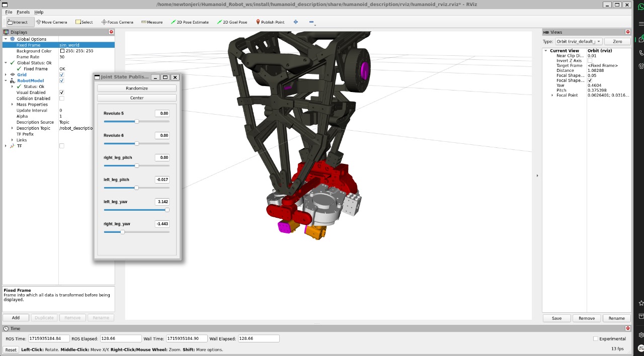Activate the Publish Point tool

270,22
